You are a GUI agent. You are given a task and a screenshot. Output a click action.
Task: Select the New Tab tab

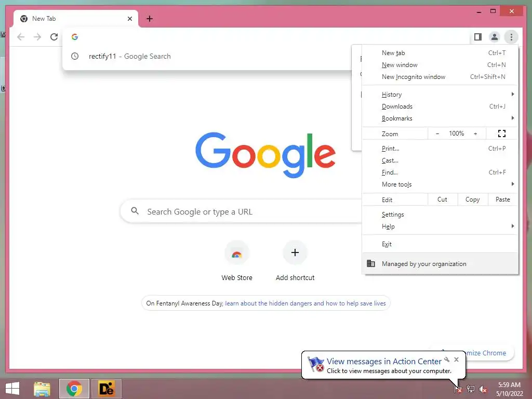click(76, 19)
